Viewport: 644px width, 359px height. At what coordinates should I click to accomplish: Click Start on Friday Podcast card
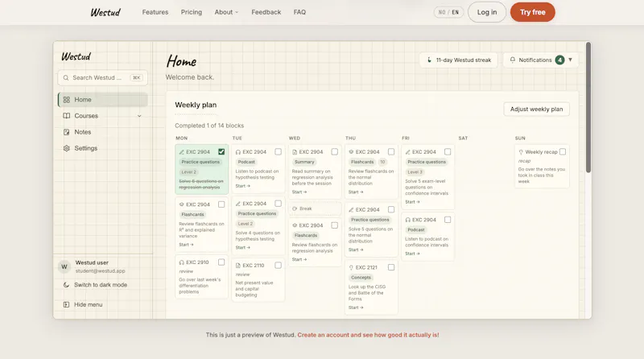click(412, 254)
